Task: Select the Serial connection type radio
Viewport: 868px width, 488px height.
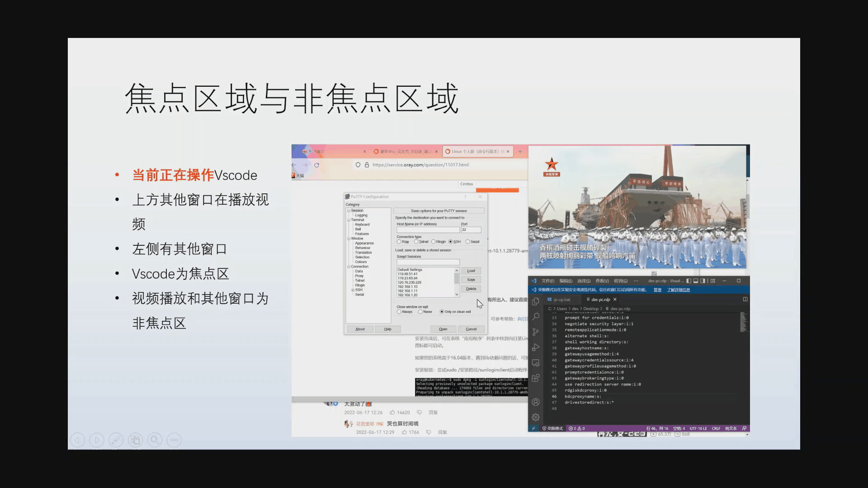Action: point(467,242)
